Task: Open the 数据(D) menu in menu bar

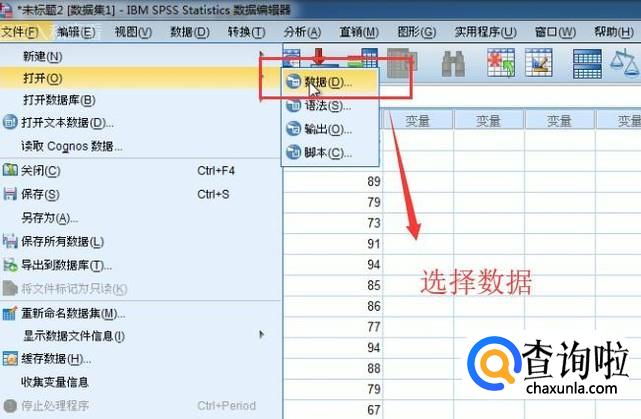Action: [x=190, y=32]
